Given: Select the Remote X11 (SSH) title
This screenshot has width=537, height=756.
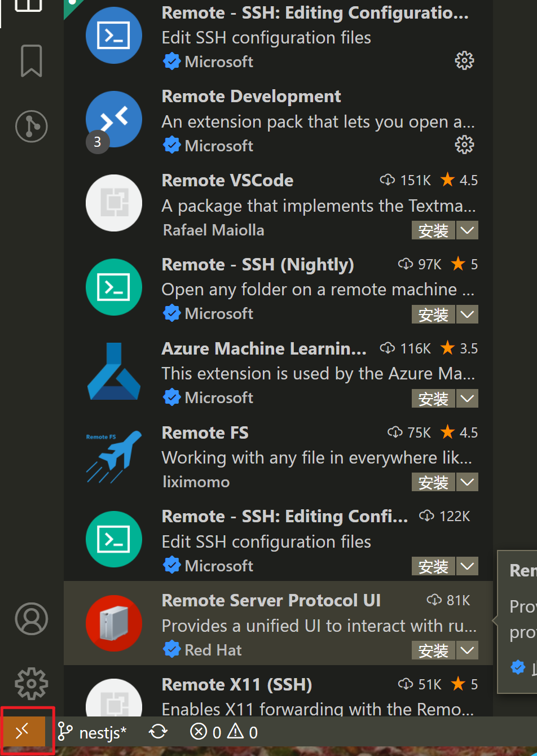Looking at the screenshot, I should tap(237, 685).
